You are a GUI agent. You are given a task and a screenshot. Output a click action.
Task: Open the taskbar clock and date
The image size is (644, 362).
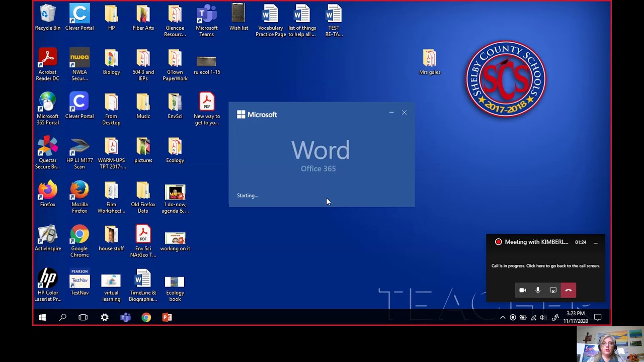coord(576,317)
